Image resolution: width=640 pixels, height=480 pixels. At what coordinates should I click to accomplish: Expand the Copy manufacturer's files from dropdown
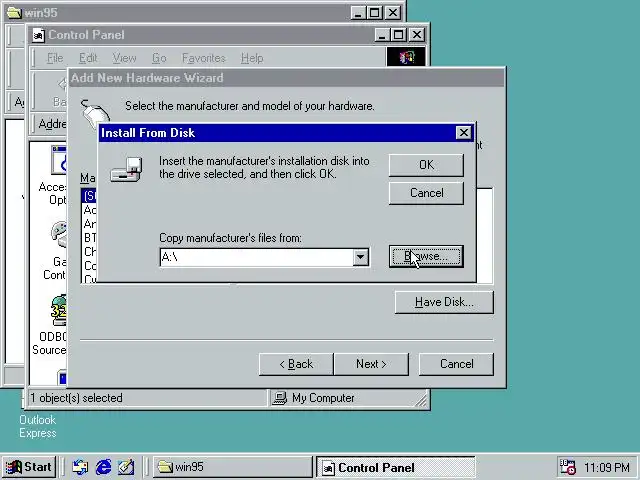(360, 257)
